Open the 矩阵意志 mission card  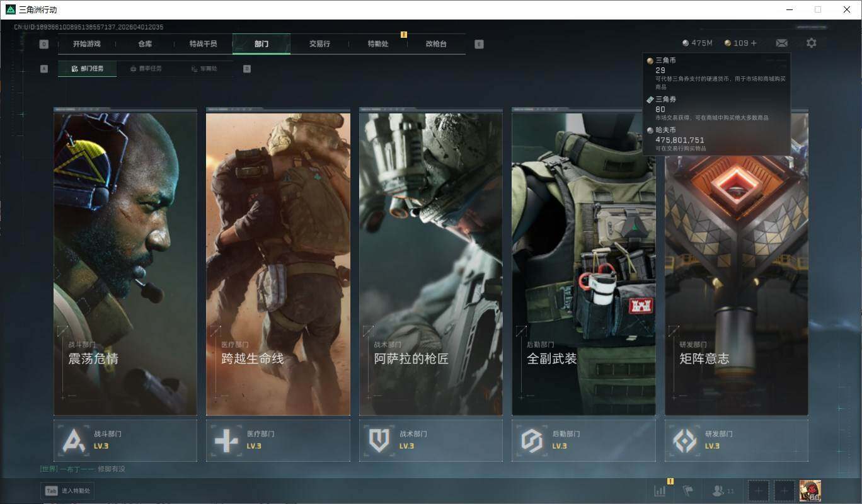pos(737,261)
